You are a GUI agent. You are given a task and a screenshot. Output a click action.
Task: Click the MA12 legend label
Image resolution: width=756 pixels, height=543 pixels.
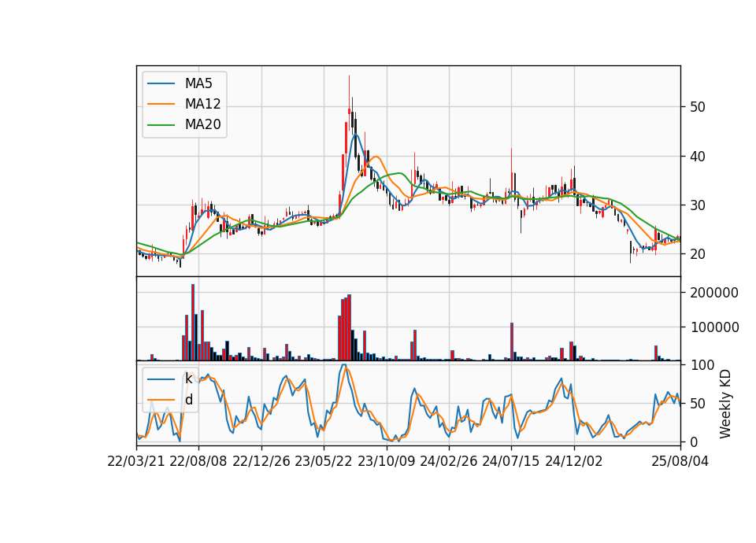tap(202, 104)
